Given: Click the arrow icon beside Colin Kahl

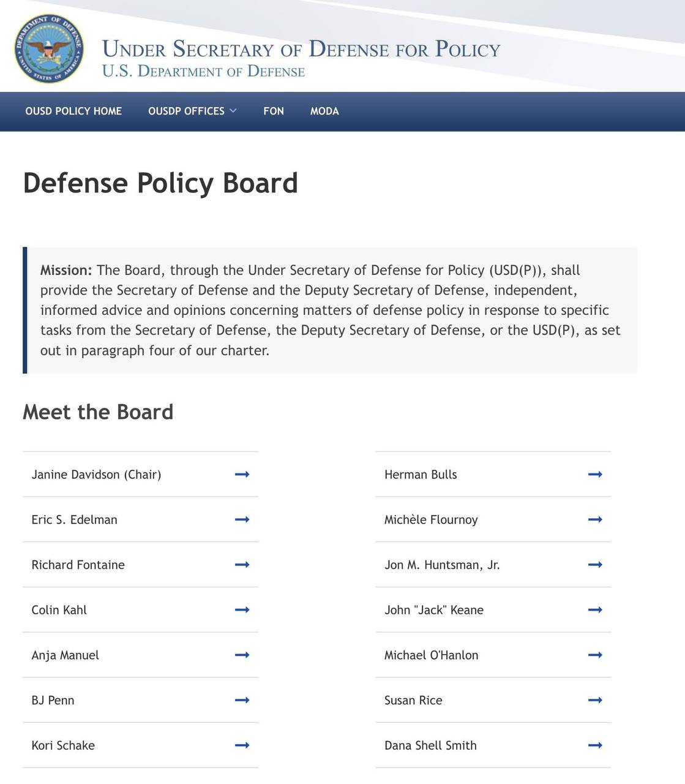Looking at the screenshot, I should (242, 610).
